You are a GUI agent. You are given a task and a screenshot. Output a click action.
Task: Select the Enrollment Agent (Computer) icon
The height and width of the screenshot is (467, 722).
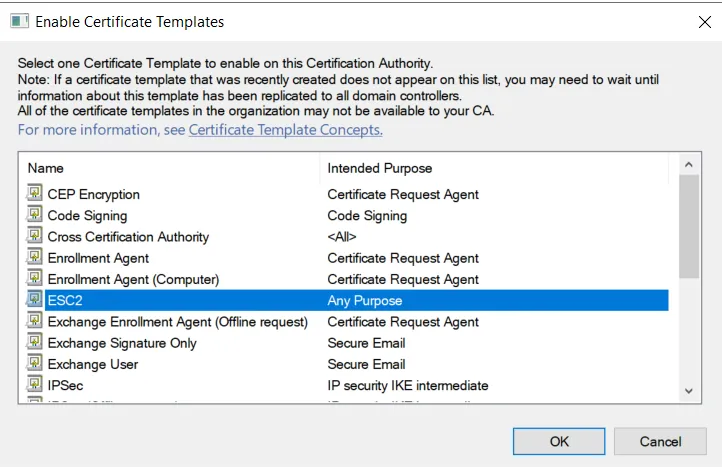click(x=35, y=279)
